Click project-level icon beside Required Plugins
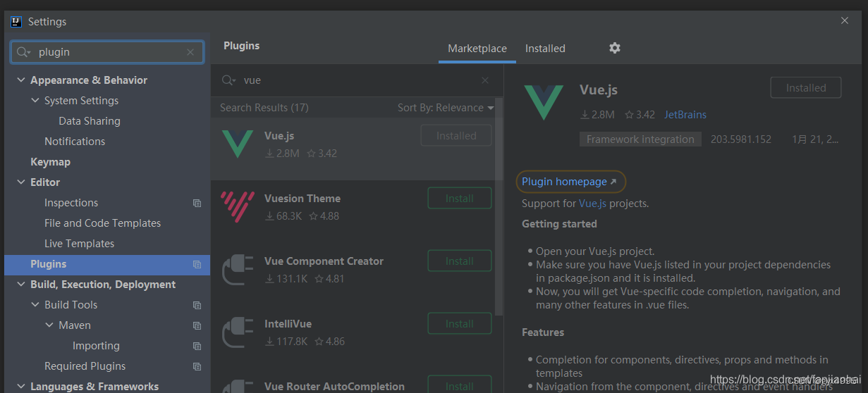The height and width of the screenshot is (393, 868). coord(197,366)
